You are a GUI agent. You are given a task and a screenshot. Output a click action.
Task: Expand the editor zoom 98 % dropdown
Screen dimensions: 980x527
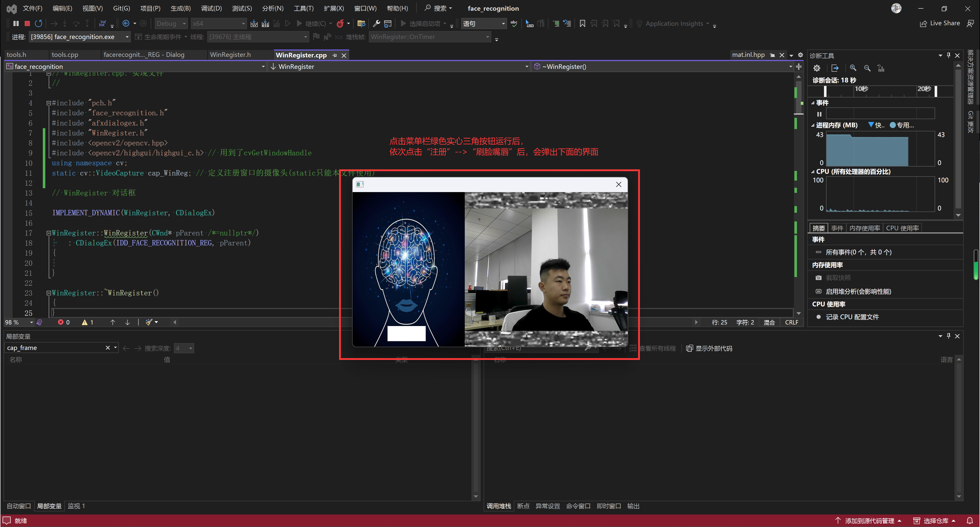coord(31,322)
